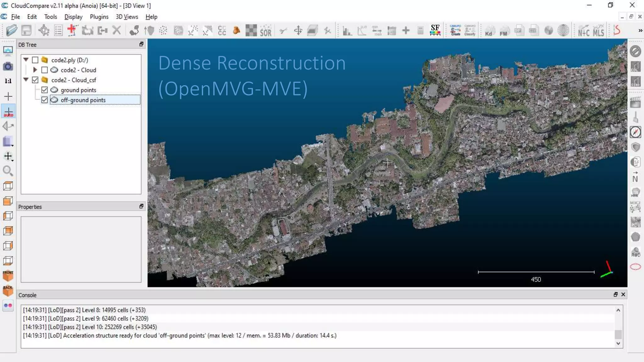Click the CANUPO Classify plugin icon
The image size is (644, 362).
tap(470, 30)
